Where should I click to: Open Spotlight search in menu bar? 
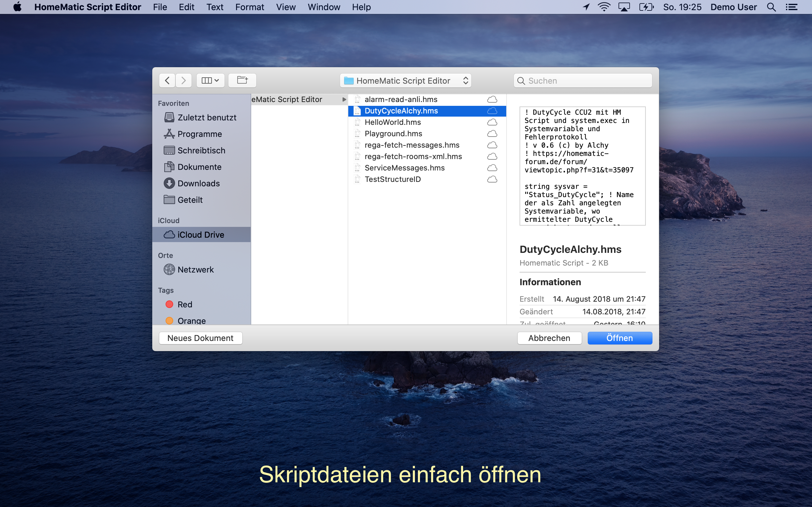[x=771, y=7]
